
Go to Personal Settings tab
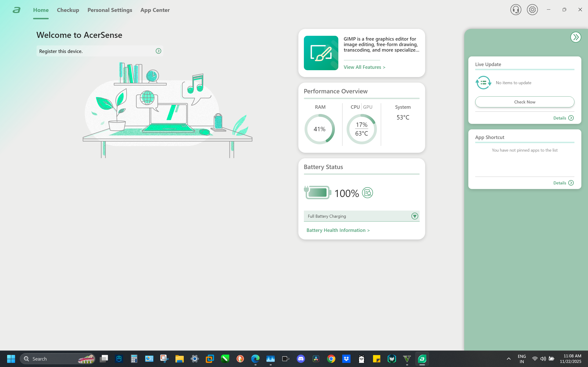110,10
